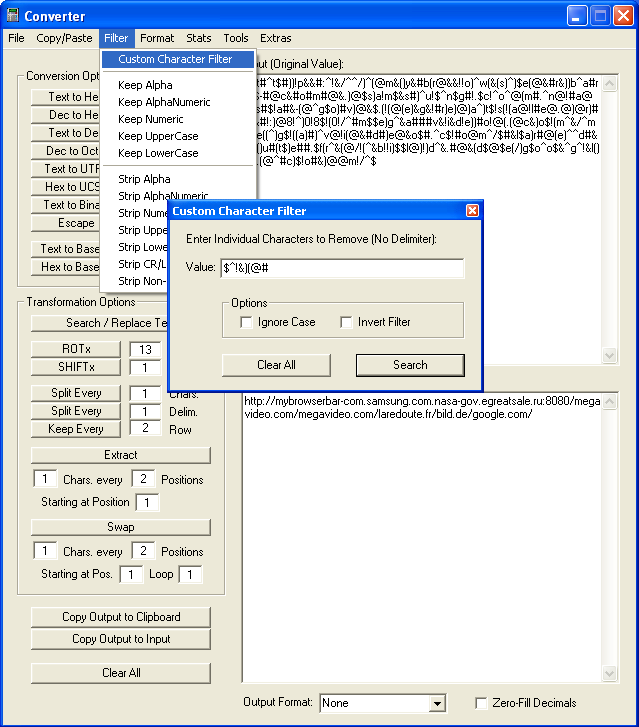Check the Invert Filter option
This screenshot has height=727, width=639.
(346, 322)
